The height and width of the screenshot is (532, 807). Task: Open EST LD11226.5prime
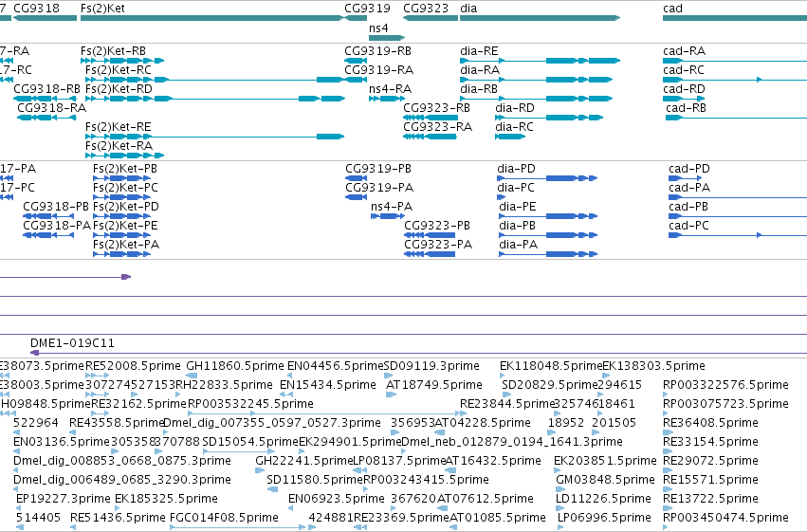tap(560, 509)
